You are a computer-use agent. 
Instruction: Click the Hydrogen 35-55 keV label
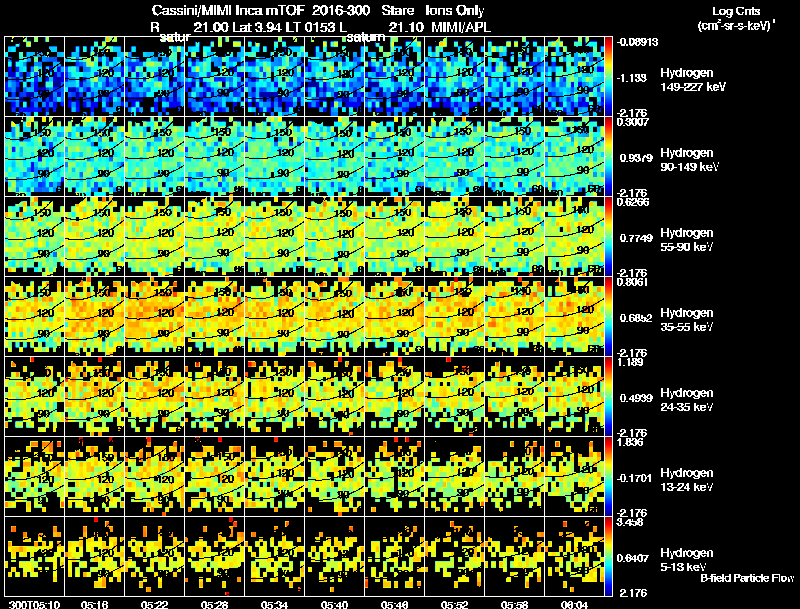coord(687,320)
